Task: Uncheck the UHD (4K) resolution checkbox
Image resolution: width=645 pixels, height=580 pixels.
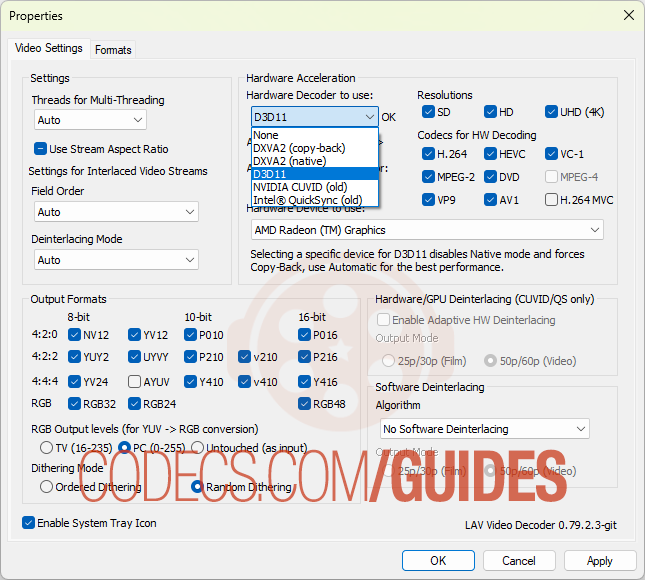Action: (553, 112)
